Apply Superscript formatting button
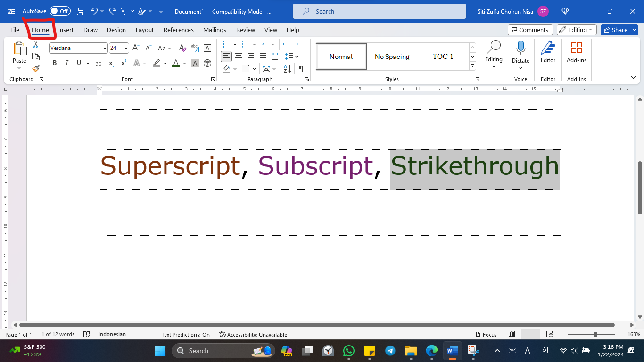Screen dimensions: 644x362 pos(124,63)
